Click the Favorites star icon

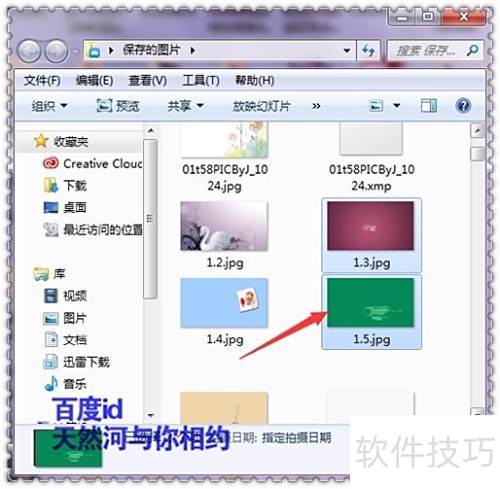pyautogui.click(x=41, y=141)
